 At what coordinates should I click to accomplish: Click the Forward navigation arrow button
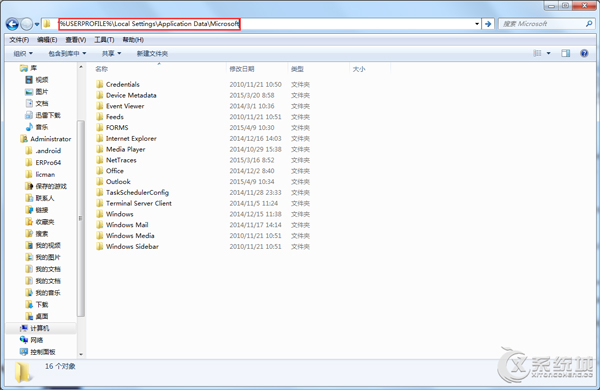click(26, 24)
